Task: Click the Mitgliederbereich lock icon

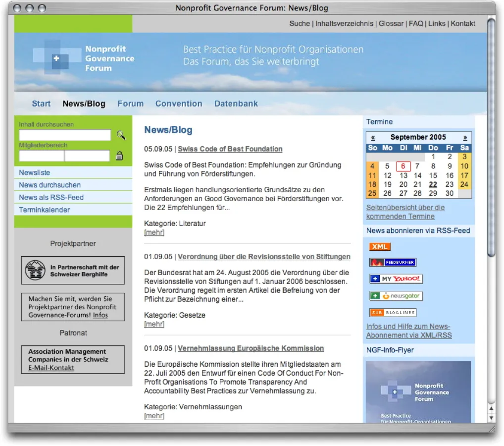Action: pos(120,156)
